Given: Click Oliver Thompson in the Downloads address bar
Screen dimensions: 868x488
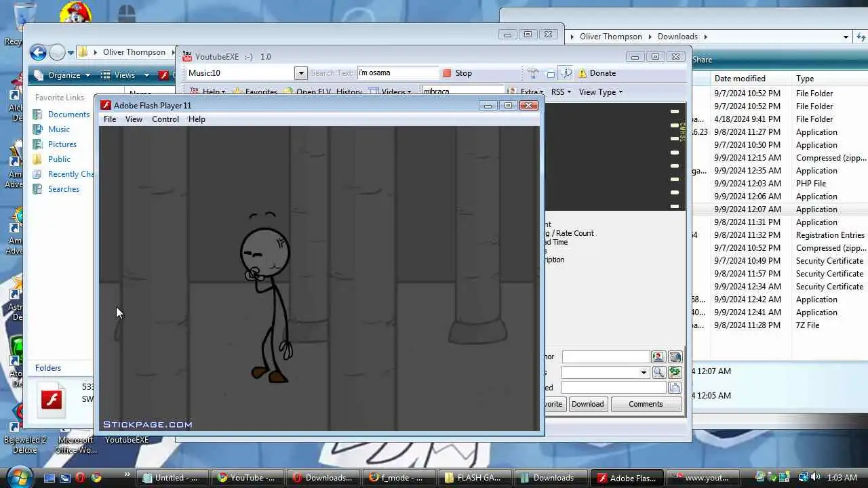Looking at the screenshot, I should pos(610,37).
